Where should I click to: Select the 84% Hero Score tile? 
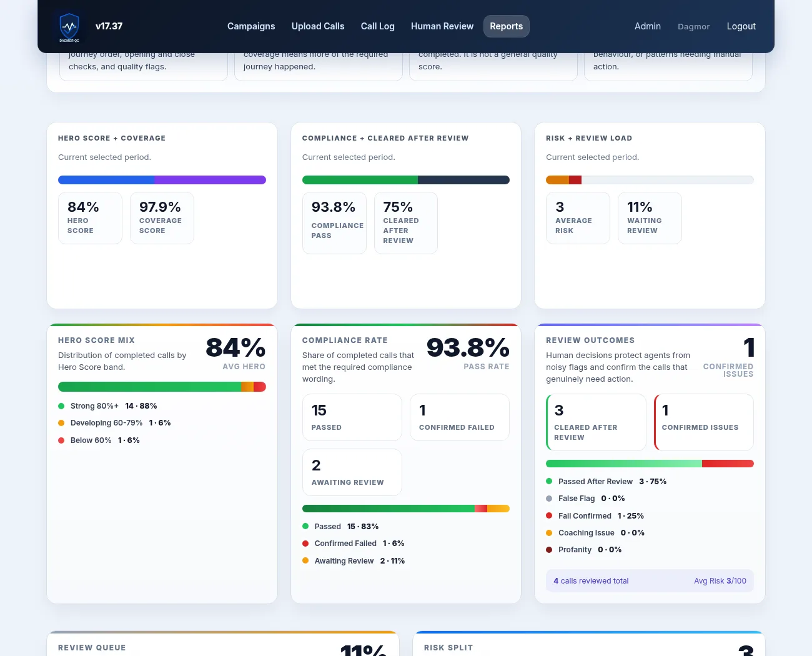(x=90, y=218)
